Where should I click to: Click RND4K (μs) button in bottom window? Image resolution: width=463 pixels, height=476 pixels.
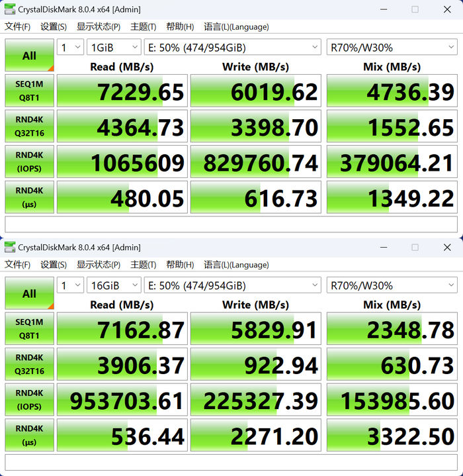click(29, 435)
